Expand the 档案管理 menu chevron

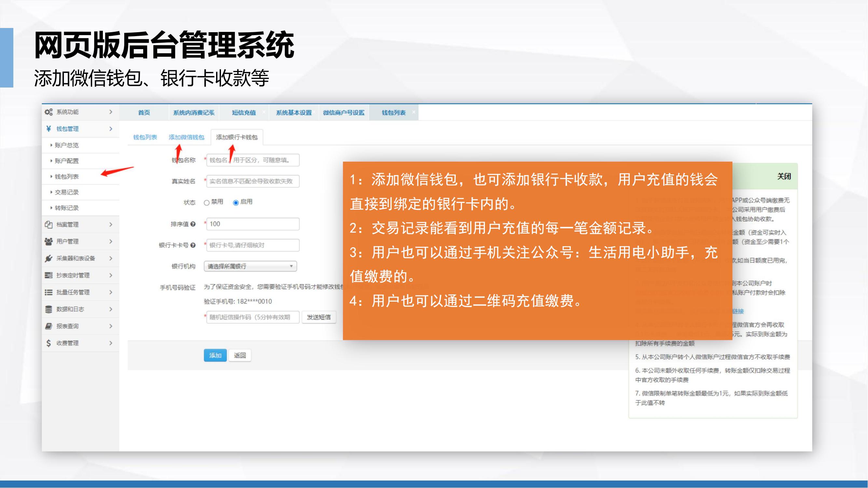(x=111, y=224)
